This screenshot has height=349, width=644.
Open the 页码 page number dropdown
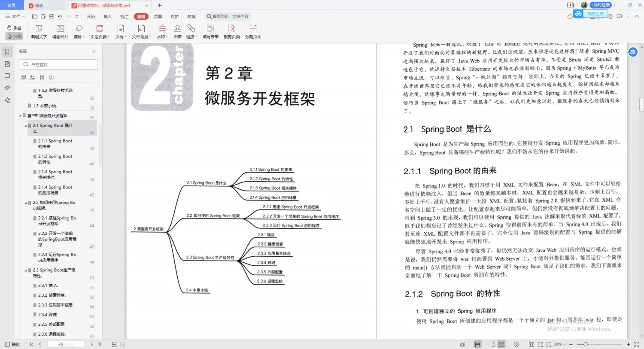point(121,32)
